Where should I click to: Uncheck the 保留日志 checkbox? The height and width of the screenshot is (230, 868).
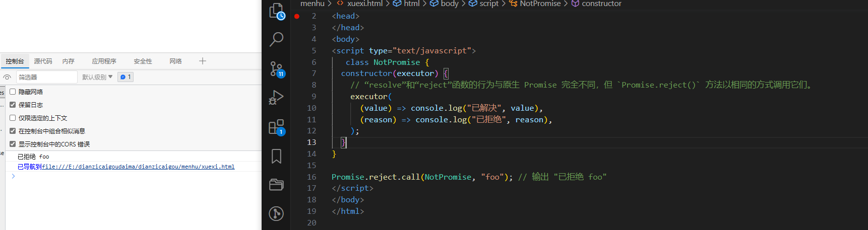coord(13,105)
